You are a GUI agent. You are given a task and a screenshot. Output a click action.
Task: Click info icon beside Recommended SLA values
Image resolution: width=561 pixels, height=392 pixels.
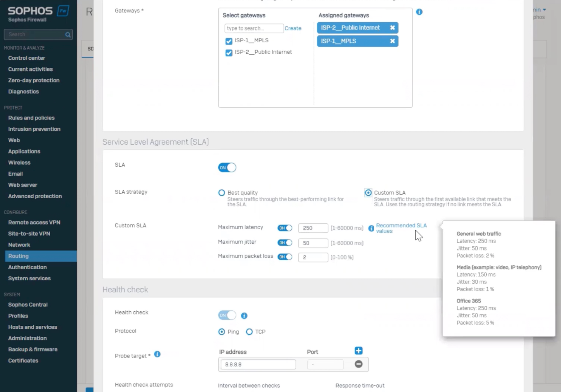(371, 228)
